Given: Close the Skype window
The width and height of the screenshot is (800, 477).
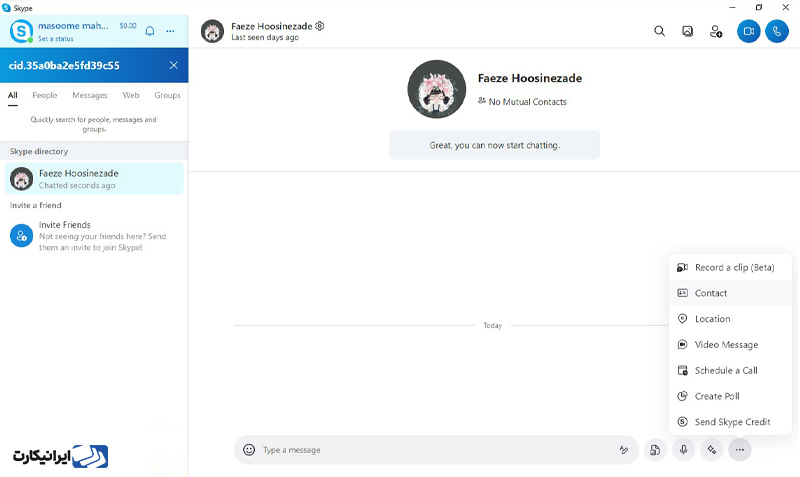Looking at the screenshot, I should tap(786, 7).
